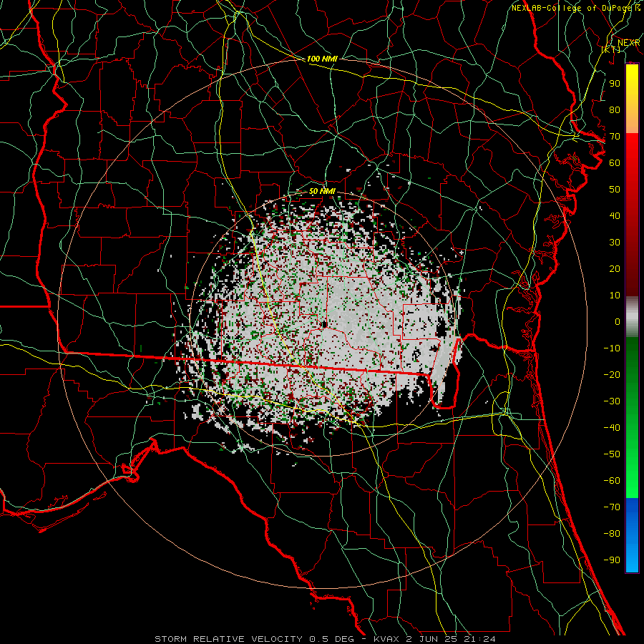Click the positive 10 scale label
Viewport: 644px width, 644px height.
[x=615, y=296]
